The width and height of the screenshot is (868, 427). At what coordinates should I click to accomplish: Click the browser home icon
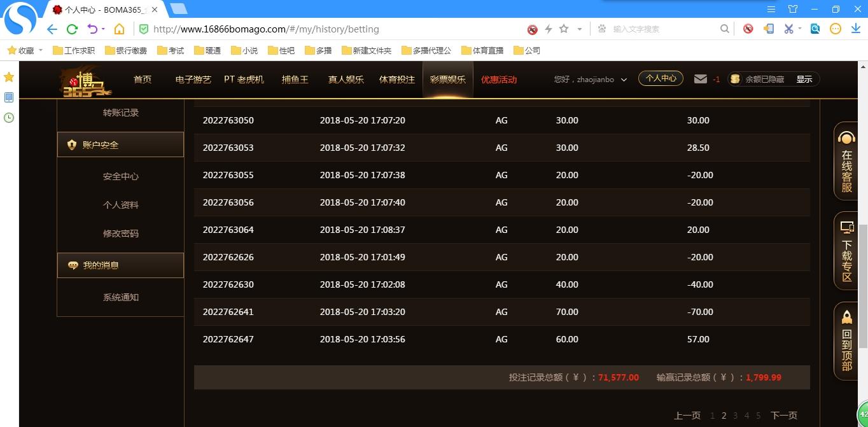119,29
